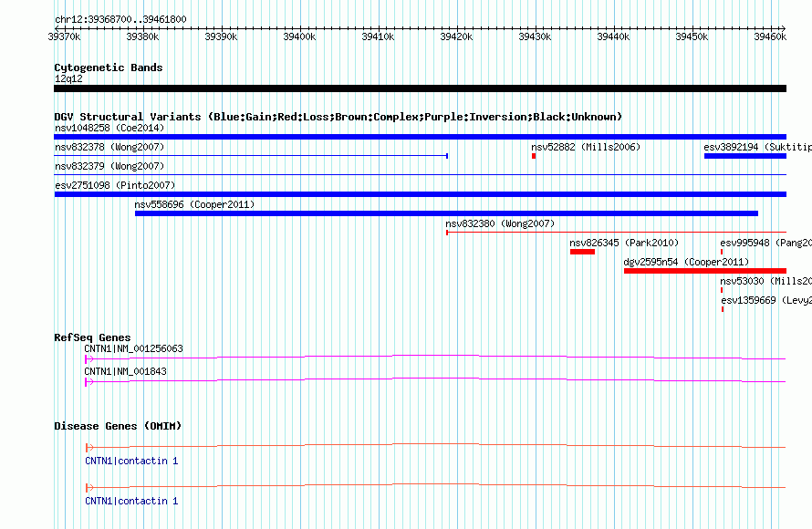Click the Disease Genes (OMIM) track heading

[118, 426]
